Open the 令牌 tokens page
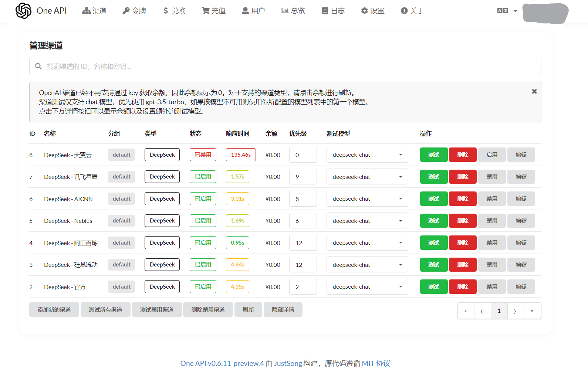This screenshot has width=588, height=377. [134, 11]
